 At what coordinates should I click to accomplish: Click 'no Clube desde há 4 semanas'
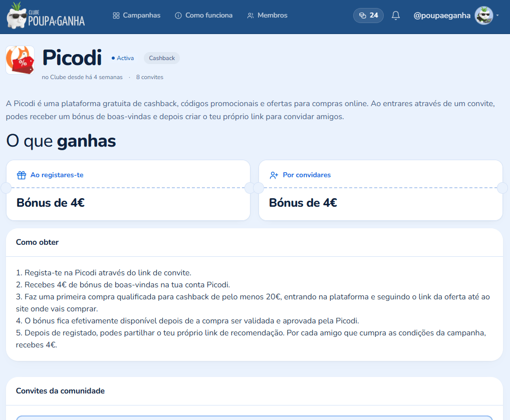click(x=82, y=77)
